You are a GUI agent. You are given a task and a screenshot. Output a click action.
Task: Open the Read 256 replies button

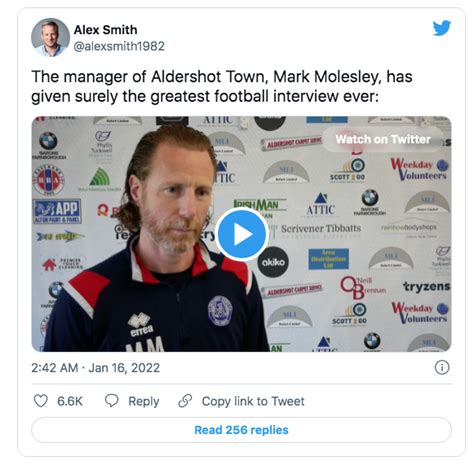(x=241, y=430)
